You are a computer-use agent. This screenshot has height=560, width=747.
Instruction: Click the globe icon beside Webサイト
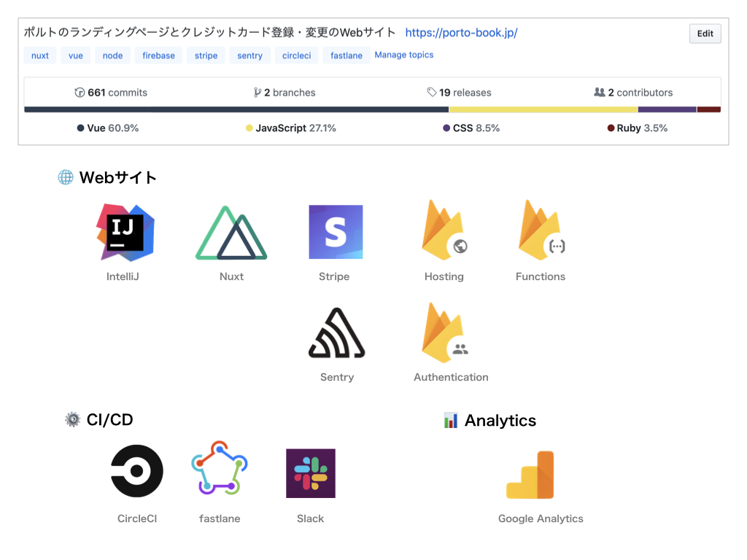click(x=66, y=177)
